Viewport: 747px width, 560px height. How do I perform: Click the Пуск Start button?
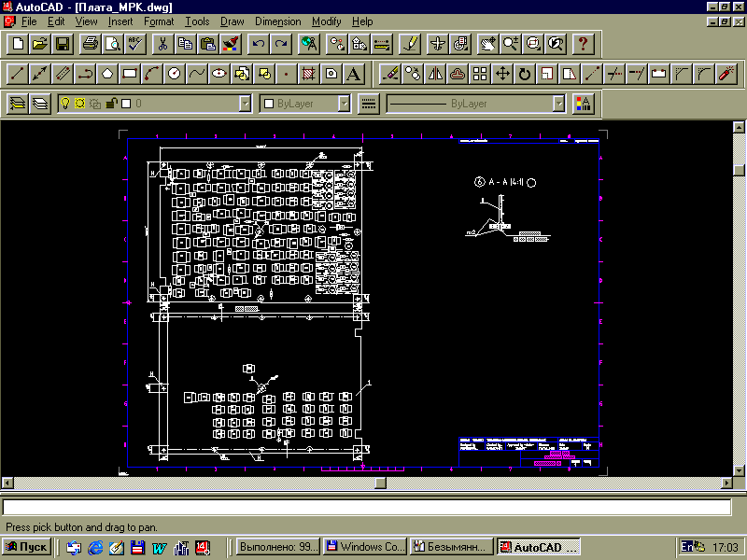click(27, 547)
